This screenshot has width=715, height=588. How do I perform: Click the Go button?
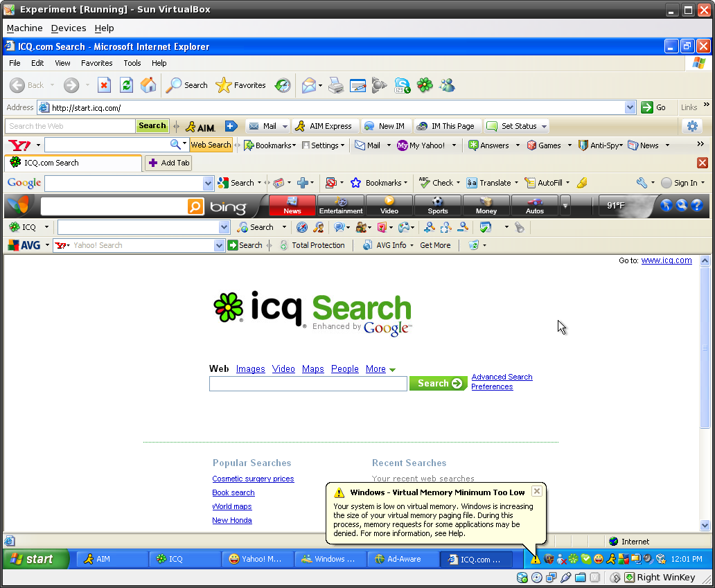[653, 107]
